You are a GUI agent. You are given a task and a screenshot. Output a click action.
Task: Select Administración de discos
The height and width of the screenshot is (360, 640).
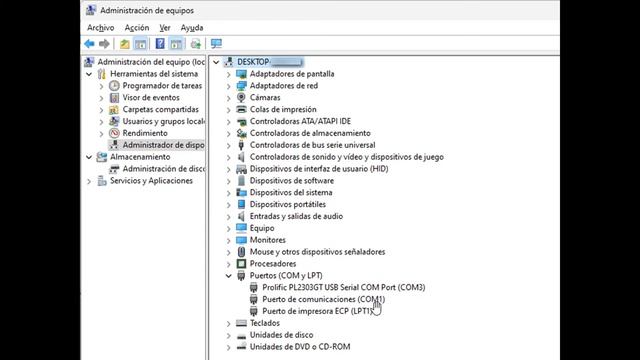(x=164, y=169)
